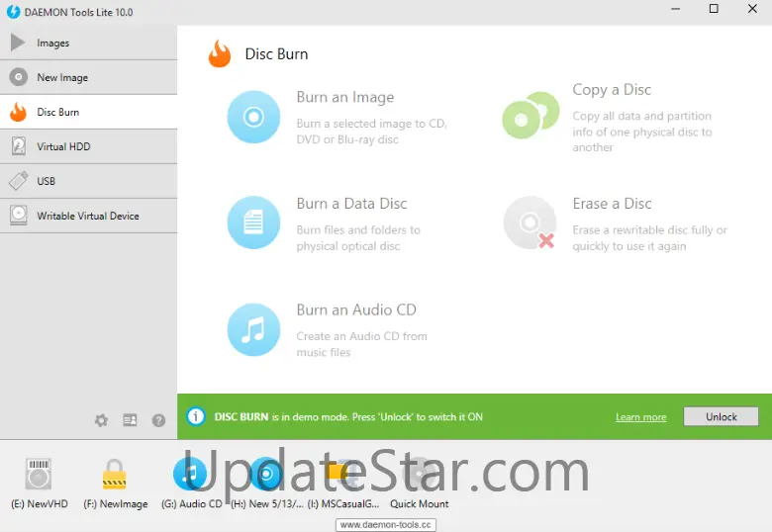The height and width of the screenshot is (532, 772).
Task: Click the Unlock button
Action: point(721,416)
